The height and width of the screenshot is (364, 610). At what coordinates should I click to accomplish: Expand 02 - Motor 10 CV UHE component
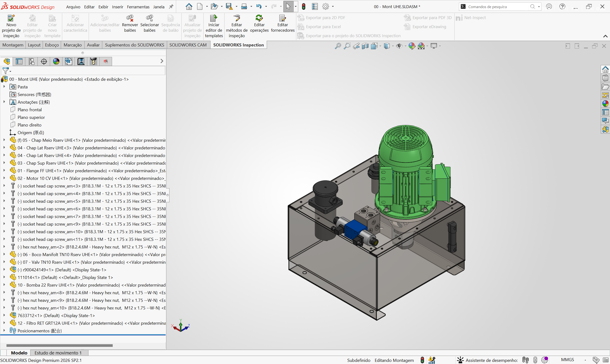[4, 178]
